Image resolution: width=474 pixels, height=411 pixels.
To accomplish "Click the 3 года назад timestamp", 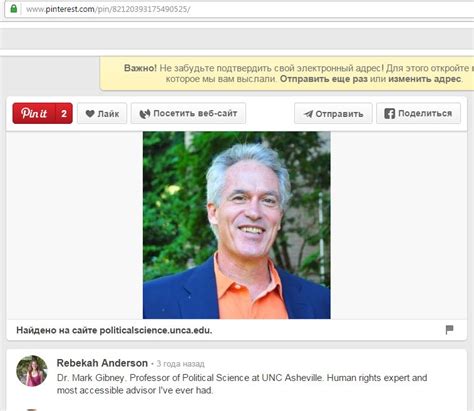I will tap(180, 364).
